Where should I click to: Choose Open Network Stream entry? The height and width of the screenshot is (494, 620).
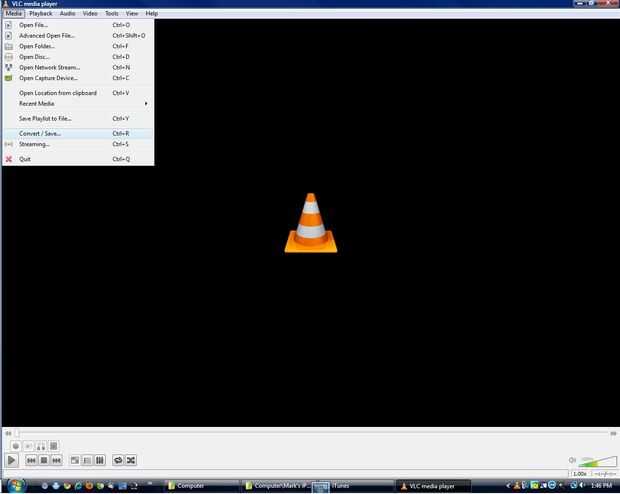tap(78, 68)
